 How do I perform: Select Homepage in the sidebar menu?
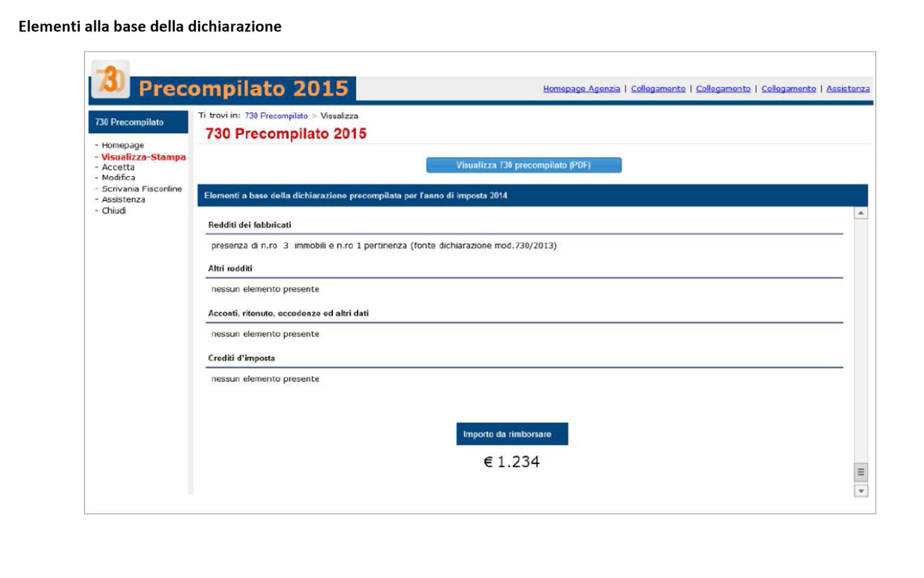click(x=123, y=145)
